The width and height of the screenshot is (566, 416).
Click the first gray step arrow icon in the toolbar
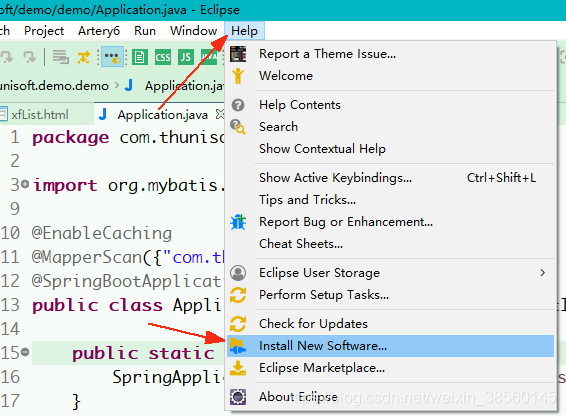7,57
